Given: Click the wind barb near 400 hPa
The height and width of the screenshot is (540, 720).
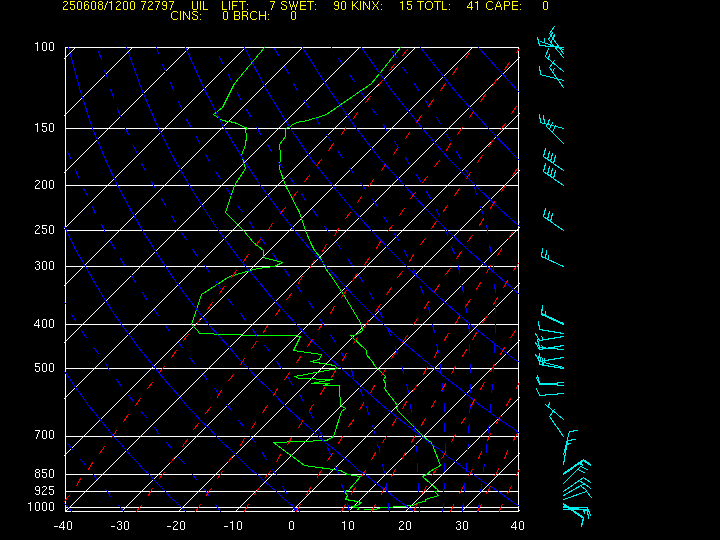Looking at the screenshot, I should tap(552, 317).
